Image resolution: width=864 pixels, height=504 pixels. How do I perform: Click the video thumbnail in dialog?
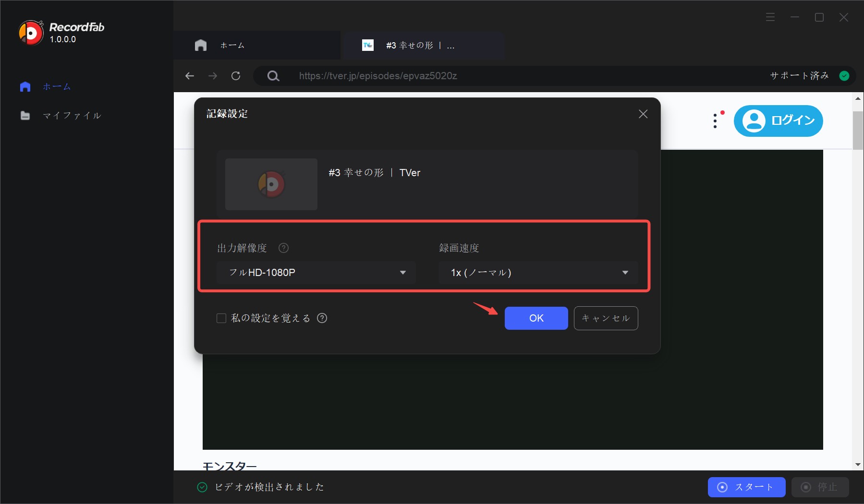271,184
